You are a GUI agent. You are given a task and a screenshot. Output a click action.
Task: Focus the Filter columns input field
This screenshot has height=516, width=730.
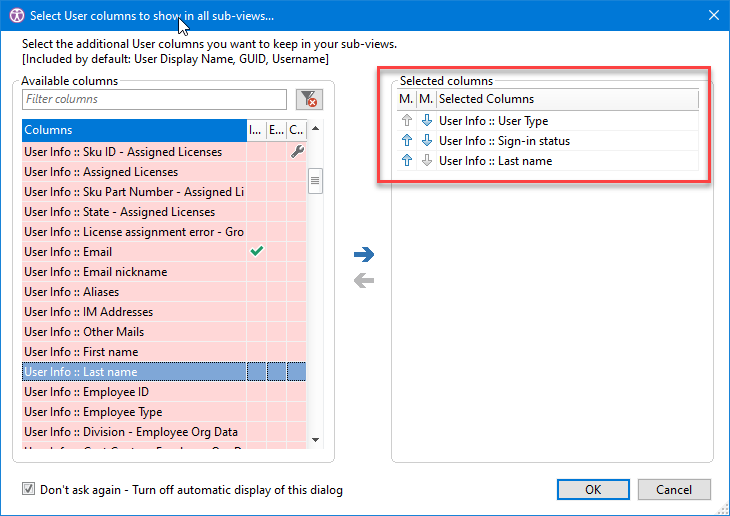[x=155, y=100]
